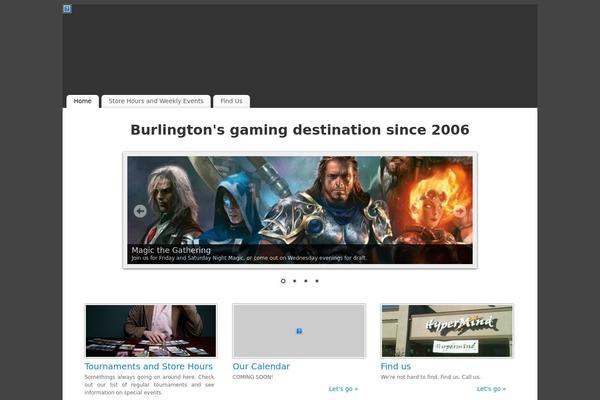Click Let's go under Our Calendar

point(343,389)
